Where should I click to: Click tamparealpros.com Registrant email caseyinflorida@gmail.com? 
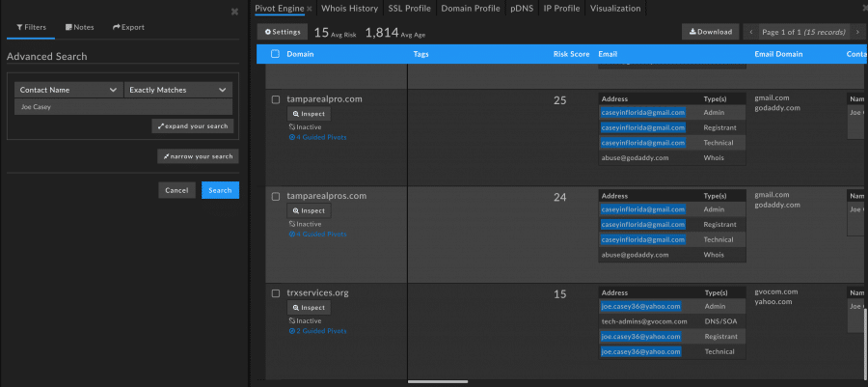coord(642,224)
